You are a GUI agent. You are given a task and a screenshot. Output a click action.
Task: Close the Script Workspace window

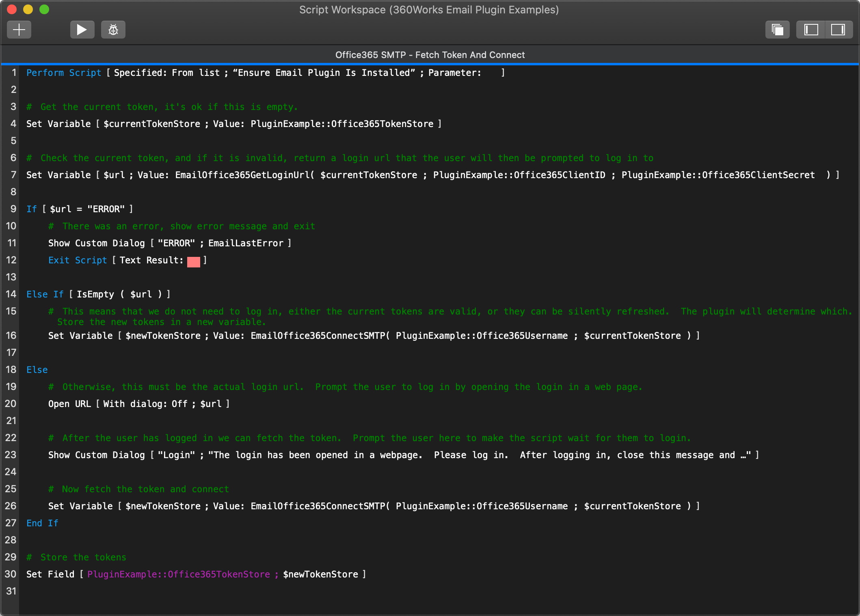point(12,9)
